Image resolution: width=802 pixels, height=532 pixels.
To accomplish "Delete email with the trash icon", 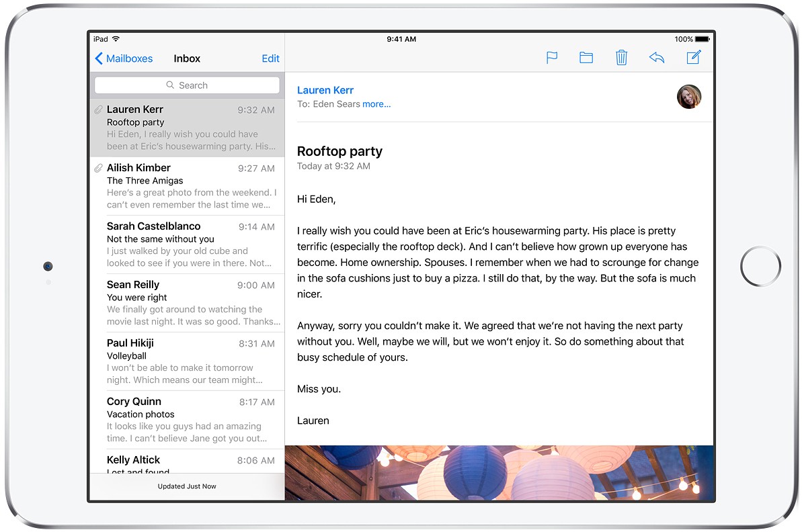I will pyautogui.click(x=621, y=58).
